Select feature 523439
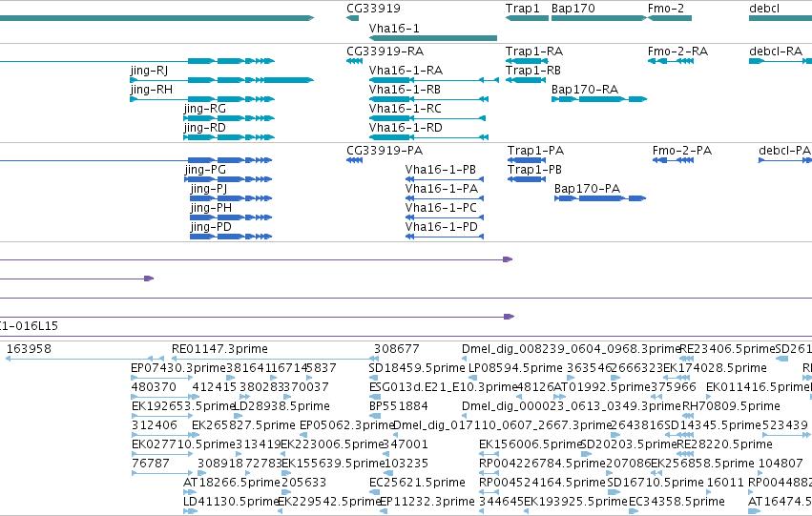 785,426
